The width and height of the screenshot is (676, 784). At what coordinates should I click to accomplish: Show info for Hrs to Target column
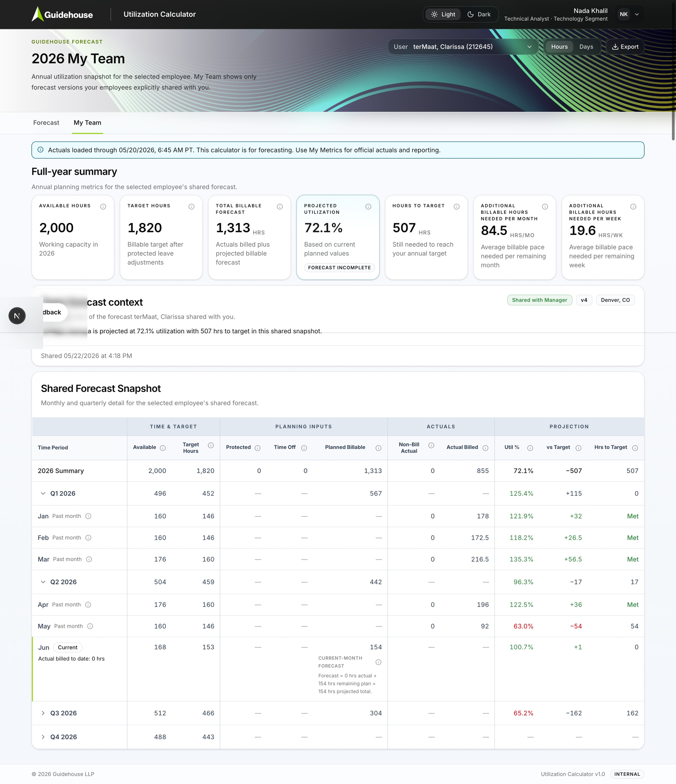635,448
